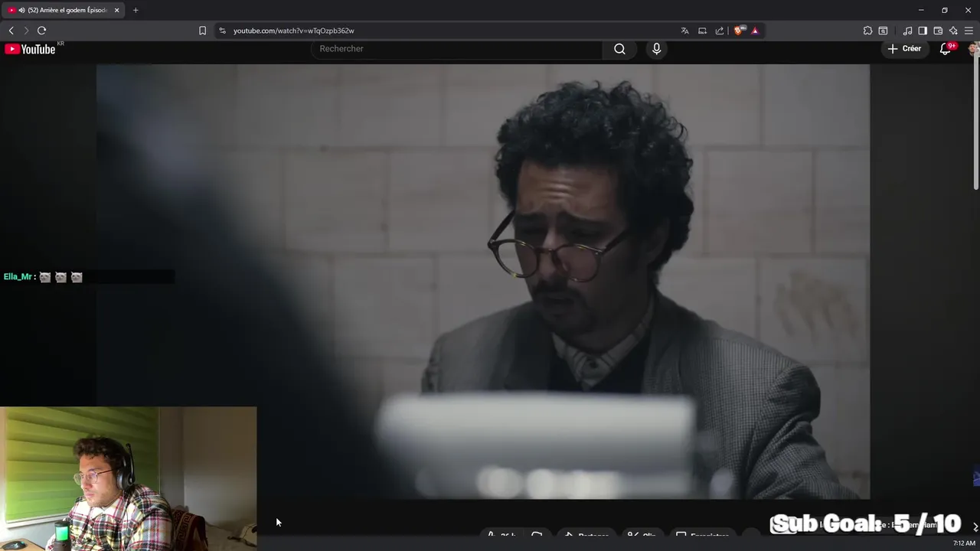Share this page with the share icon
This screenshot has height=551, width=980.
(720, 31)
